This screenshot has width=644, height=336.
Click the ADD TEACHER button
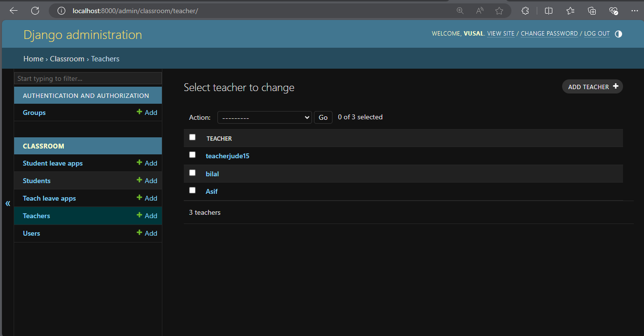pyautogui.click(x=592, y=87)
